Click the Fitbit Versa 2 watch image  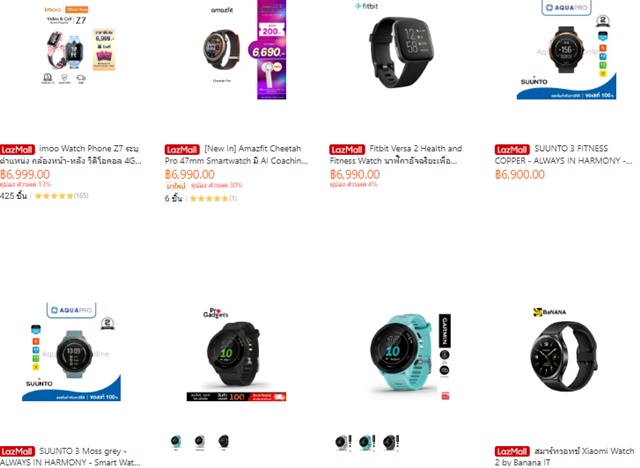coord(401,50)
